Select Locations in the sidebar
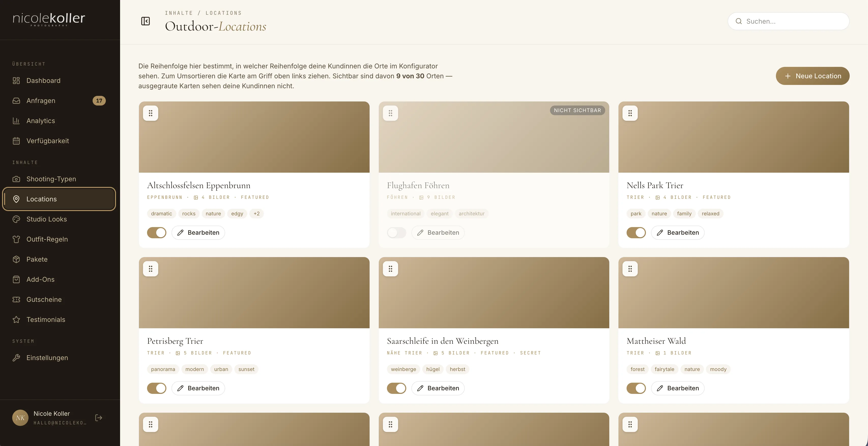The height and width of the screenshot is (446, 868). tap(59, 199)
